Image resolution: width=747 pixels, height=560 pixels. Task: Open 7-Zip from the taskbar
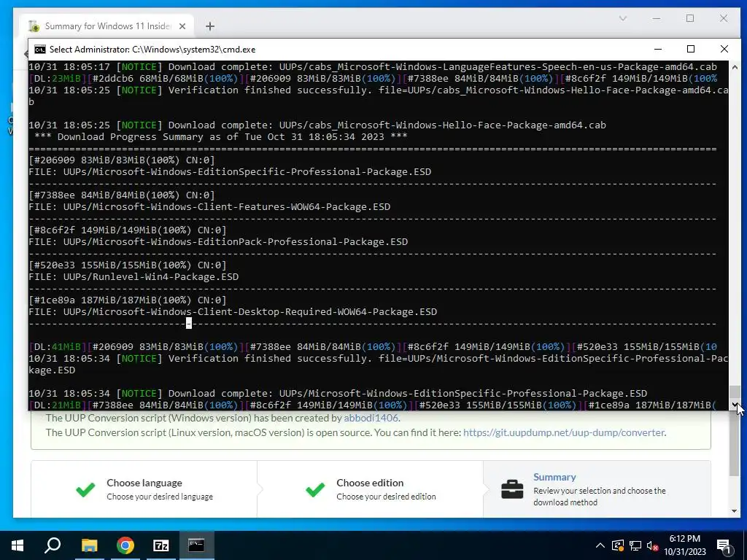click(x=161, y=545)
